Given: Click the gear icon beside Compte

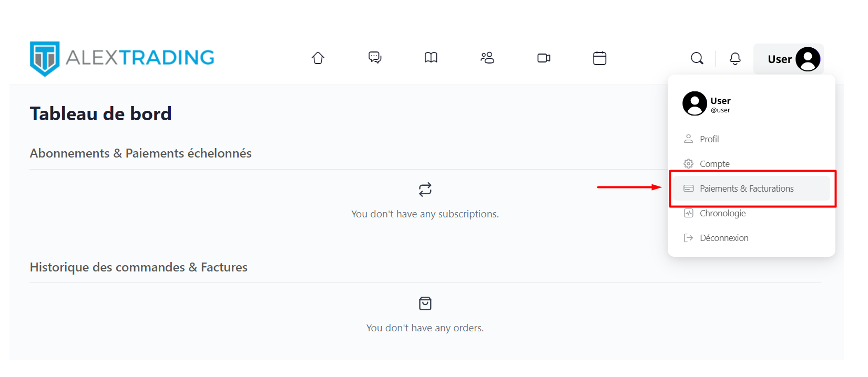Looking at the screenshot, I should coord(688,164).
